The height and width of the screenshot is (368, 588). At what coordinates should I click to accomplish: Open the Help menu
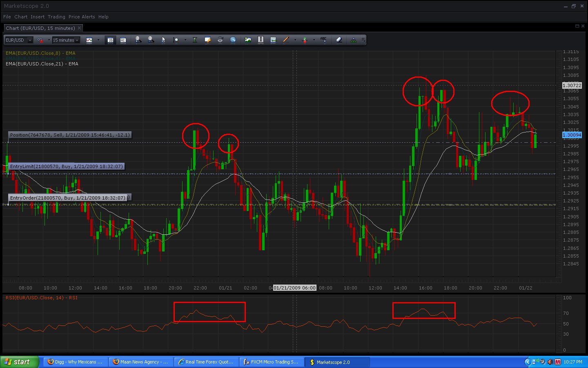(103, 17)
